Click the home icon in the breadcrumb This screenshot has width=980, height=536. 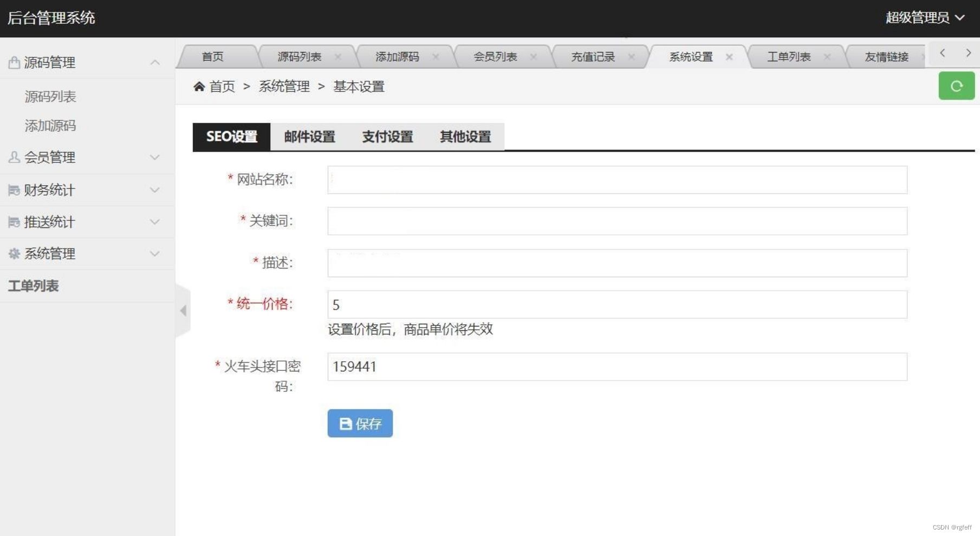[198, 86]
